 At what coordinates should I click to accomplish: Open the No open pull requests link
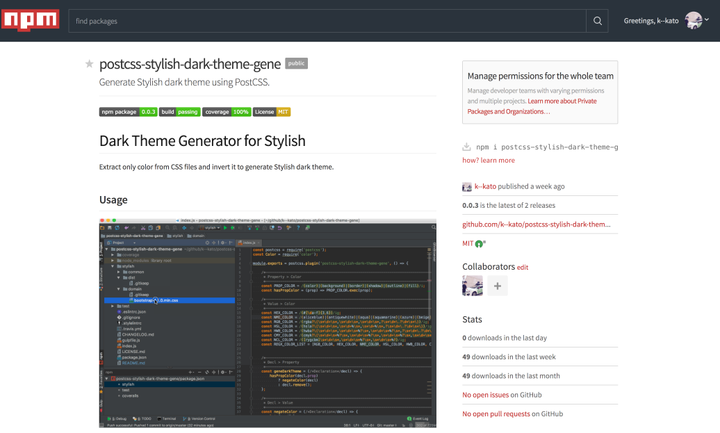[495, 413]
